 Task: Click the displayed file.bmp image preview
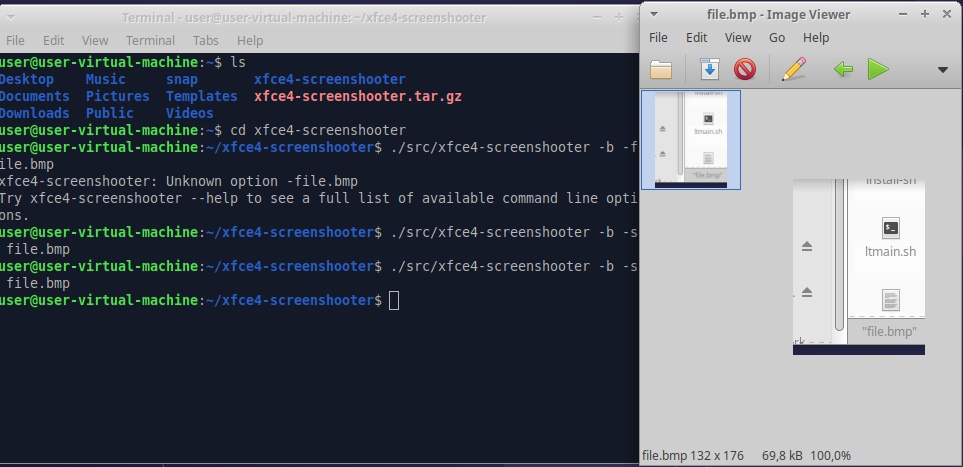pos(858,265)
